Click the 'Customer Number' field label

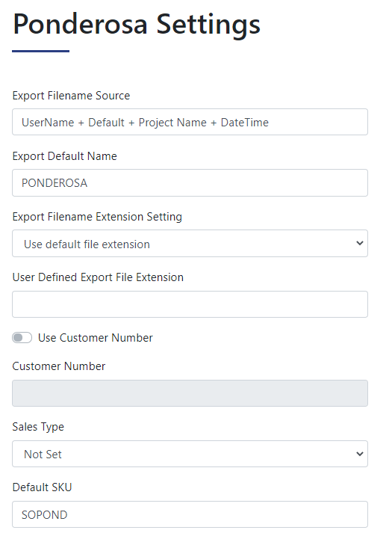(59, 366)
